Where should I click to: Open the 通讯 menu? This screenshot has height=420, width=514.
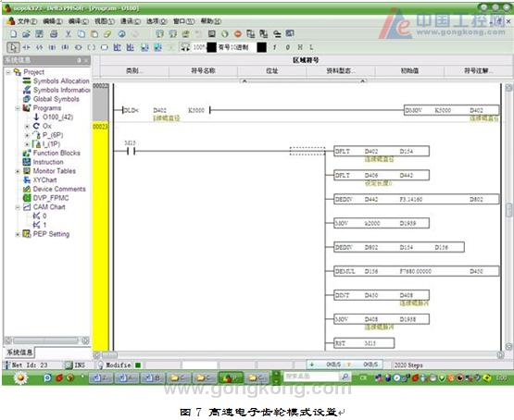tap(131, 21)
